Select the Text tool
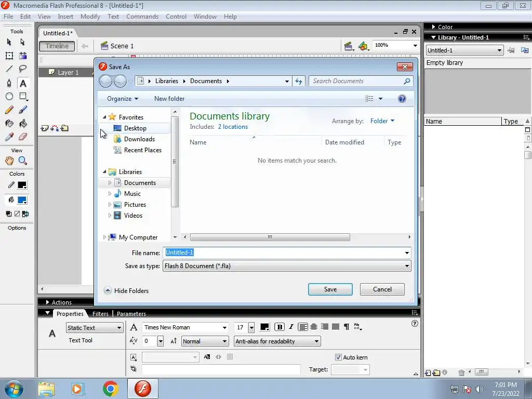The width and height of the screenshot is (532, 399). tap(23, 83)
